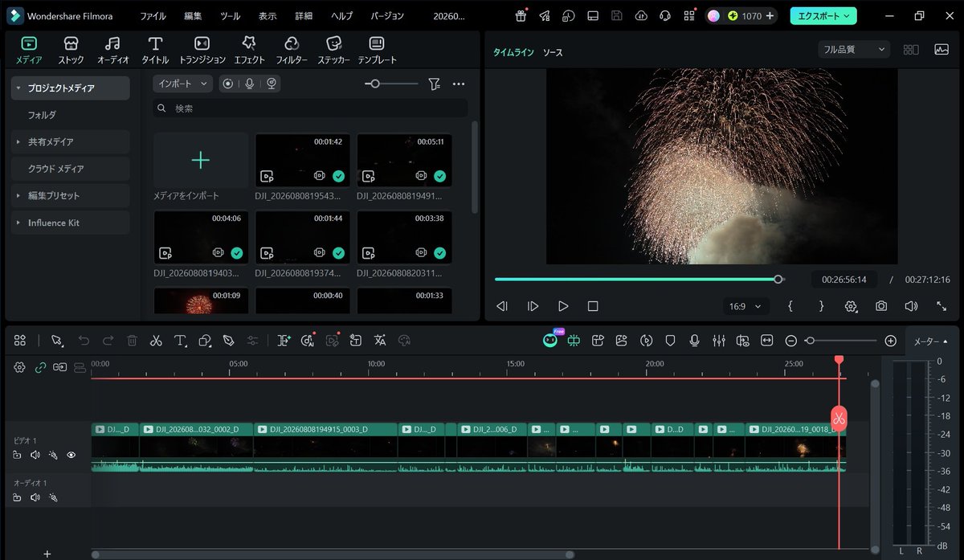
Task: Open the voiceover microphone icon in timeline toolbar
Action: (x=694, y=341)
